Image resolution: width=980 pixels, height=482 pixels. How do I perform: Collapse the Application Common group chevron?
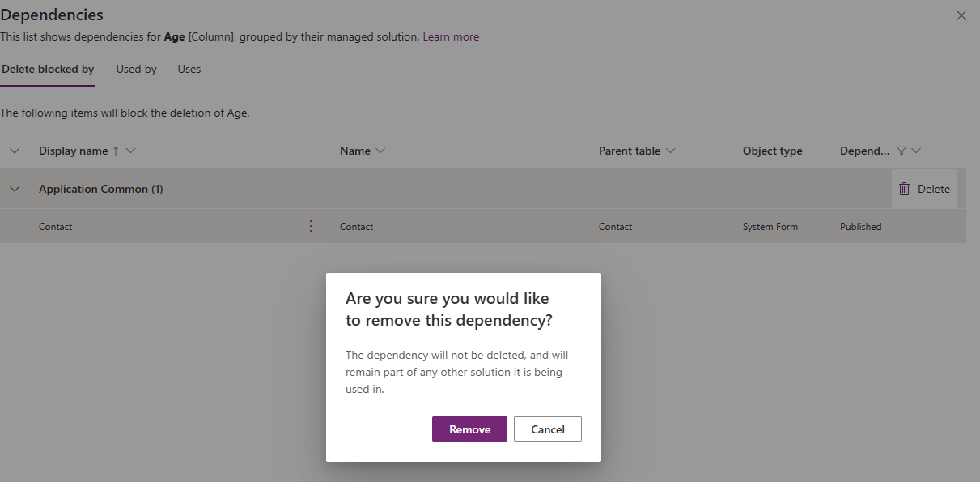click(x=15, y=189)
